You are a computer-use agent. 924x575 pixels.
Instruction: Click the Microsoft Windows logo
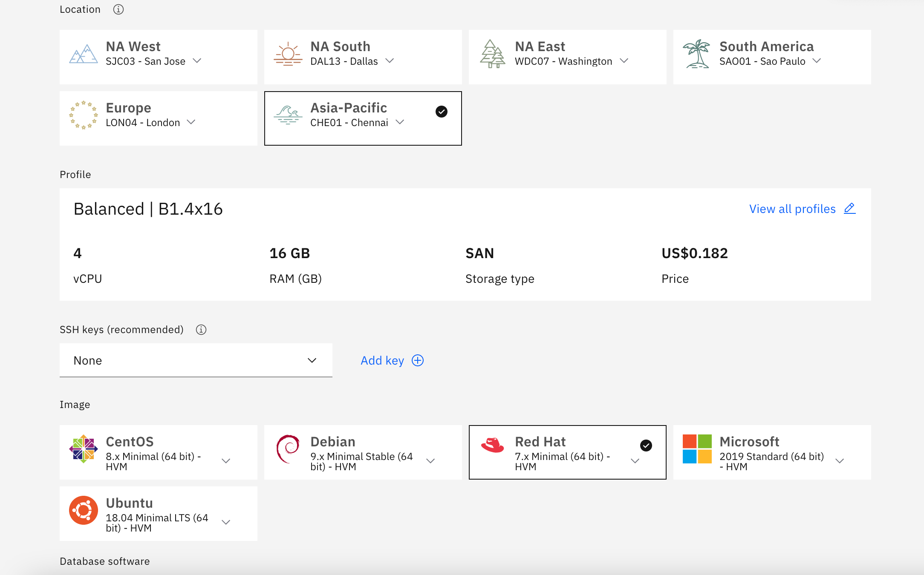pos(697,449)
